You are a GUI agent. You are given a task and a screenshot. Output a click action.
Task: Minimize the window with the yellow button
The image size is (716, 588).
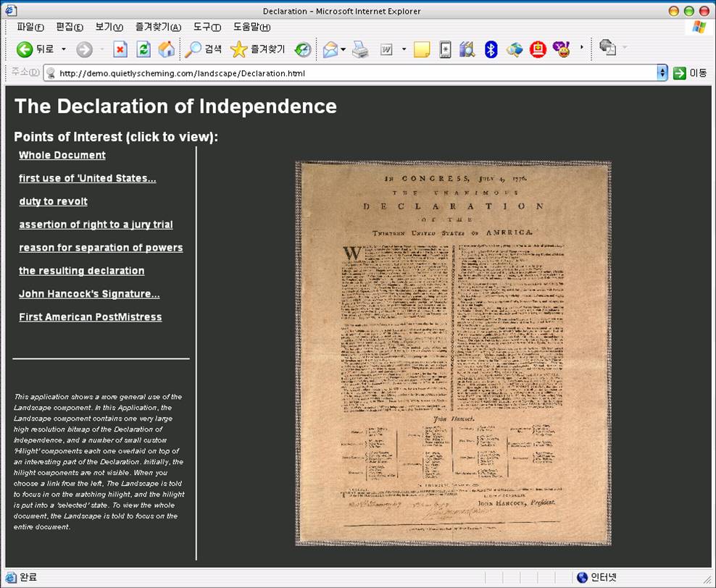[673, 11]
